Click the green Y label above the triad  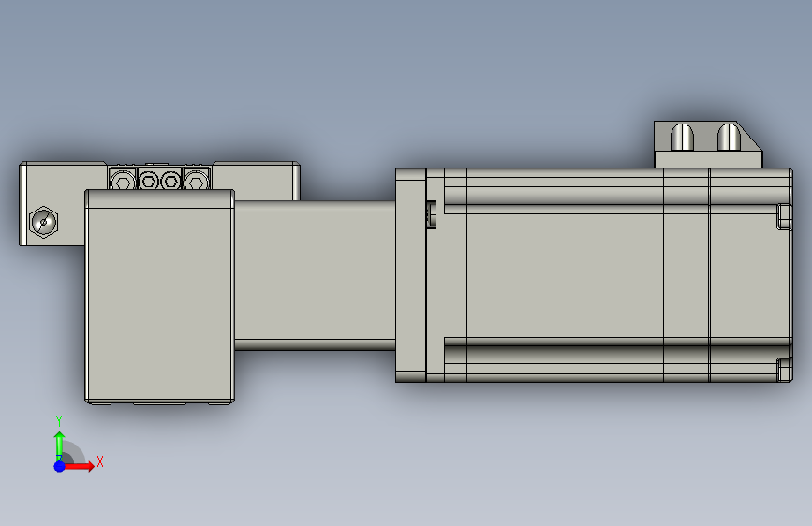click(x=59, y=421)
